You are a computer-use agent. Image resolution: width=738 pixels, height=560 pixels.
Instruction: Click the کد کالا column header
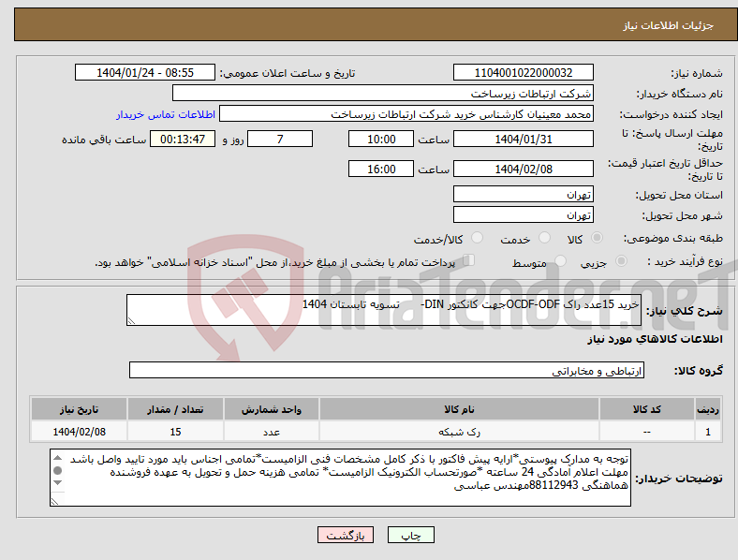(x=647, y=409)
